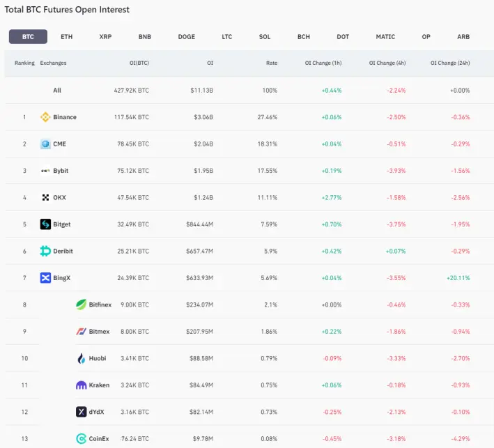Click the $11.13B total OI value
Viewport: 494px width, 448px height.
(202, 91)
